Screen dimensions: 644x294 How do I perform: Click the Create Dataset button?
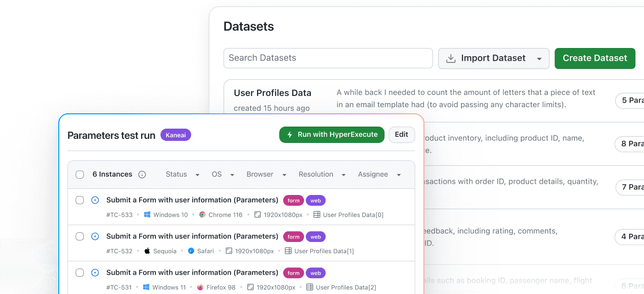[x=594, y=58]
